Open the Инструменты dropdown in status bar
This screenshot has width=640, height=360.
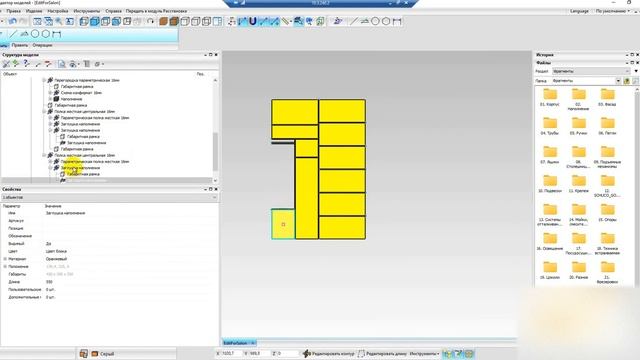(424, 353)
